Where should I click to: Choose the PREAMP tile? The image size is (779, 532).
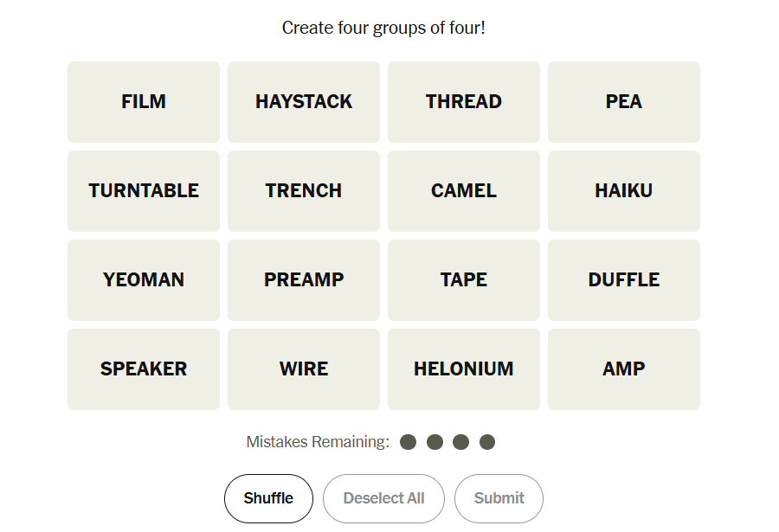coord(304,280)
